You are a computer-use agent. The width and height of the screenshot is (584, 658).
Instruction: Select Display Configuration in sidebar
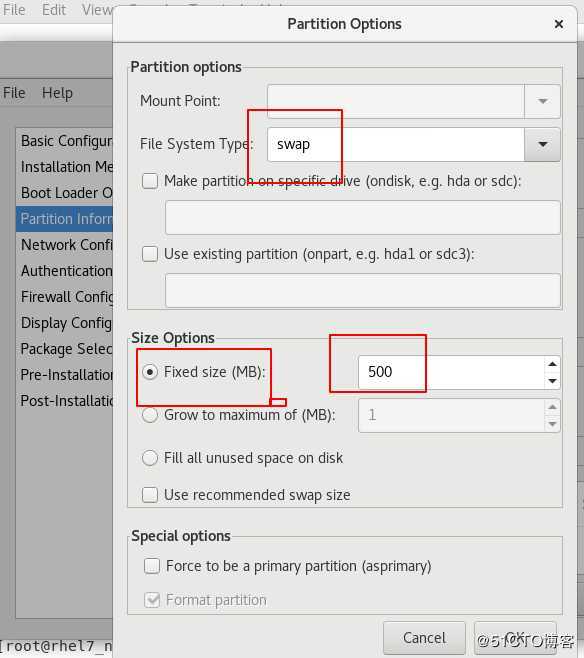[65, 323]
